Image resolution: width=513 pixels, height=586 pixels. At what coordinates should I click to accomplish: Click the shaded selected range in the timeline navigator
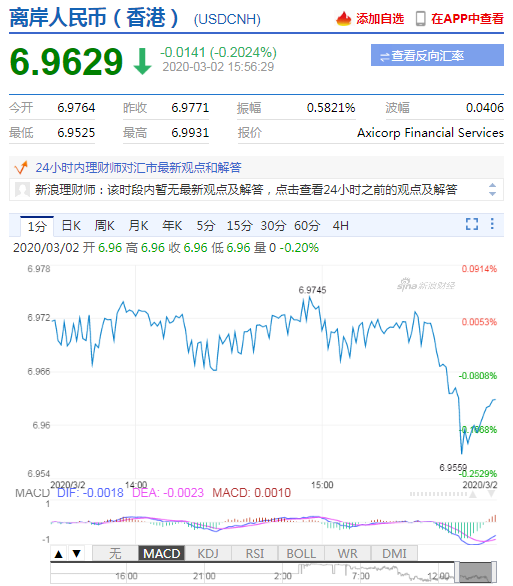pos(475,572)
